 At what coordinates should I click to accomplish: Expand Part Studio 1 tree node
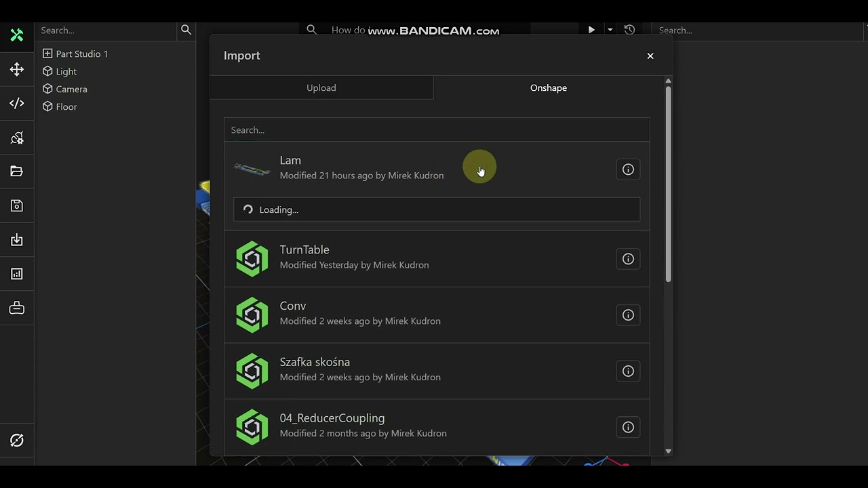pos(47,54)
